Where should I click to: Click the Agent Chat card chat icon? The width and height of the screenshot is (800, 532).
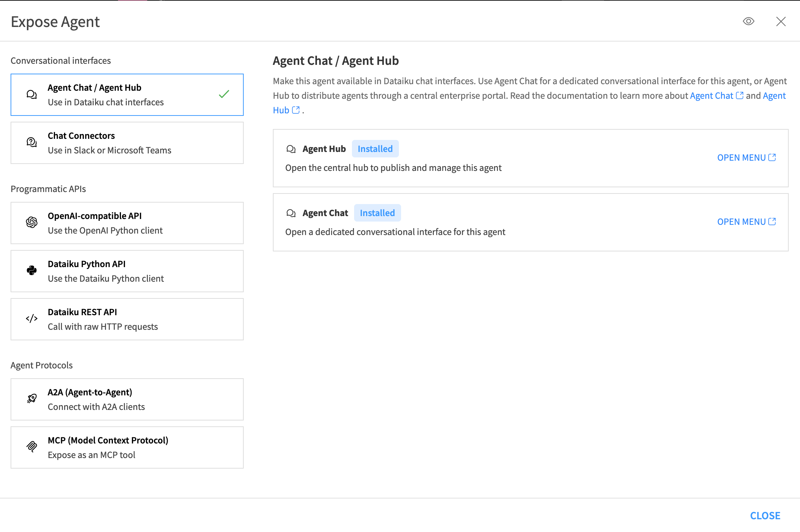click(x=291, y=213)
